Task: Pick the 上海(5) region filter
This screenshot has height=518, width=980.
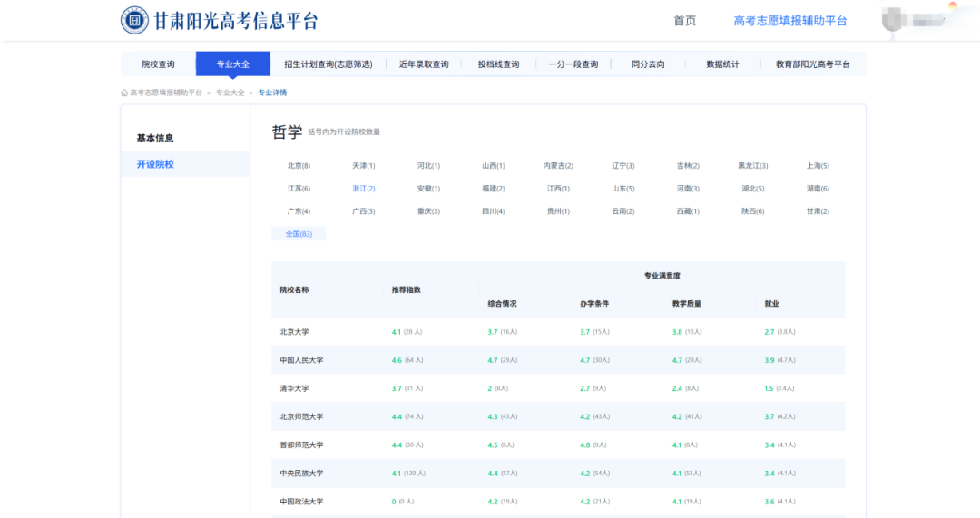Action: coord(818,166)
